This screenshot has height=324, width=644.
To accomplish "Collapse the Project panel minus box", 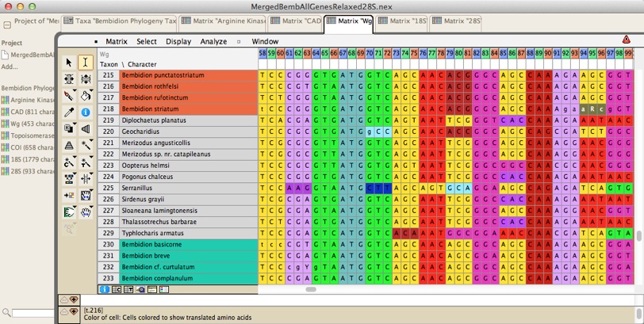I will point(7,25).
